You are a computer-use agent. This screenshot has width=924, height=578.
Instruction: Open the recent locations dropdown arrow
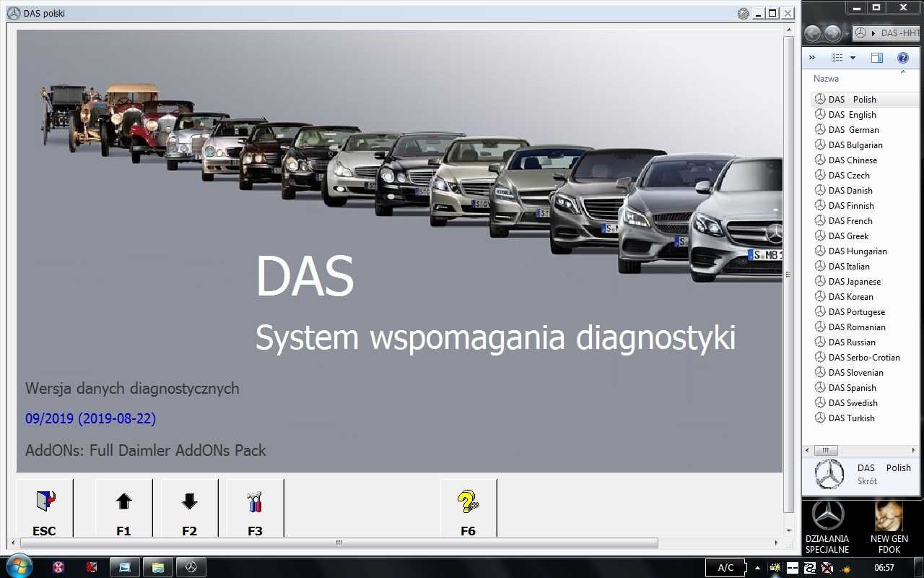pos(847,33)
